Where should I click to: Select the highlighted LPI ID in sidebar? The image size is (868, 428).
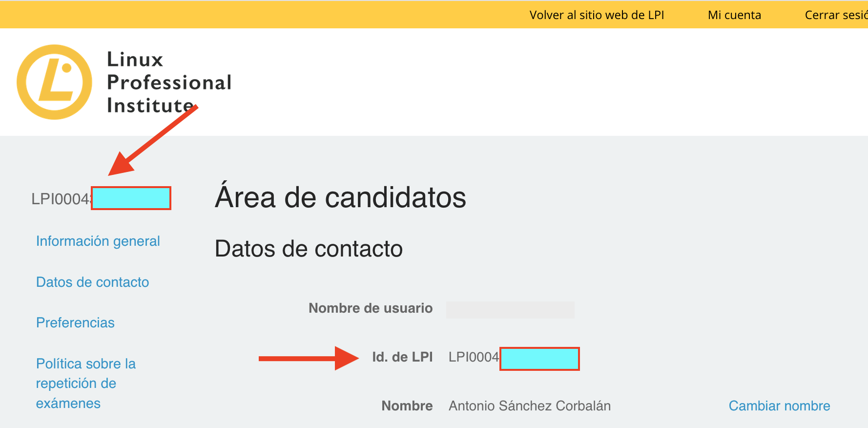[130, 198]
